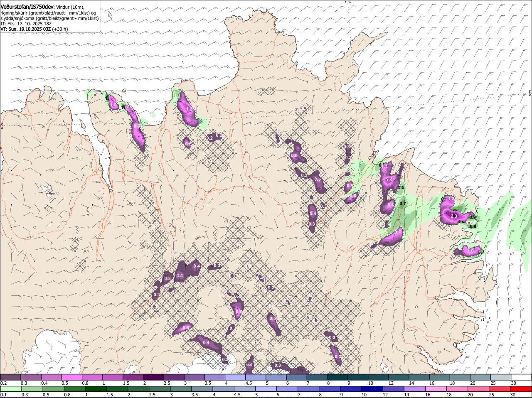Click the '0.1' label in the bottom legend

point(3,395)
